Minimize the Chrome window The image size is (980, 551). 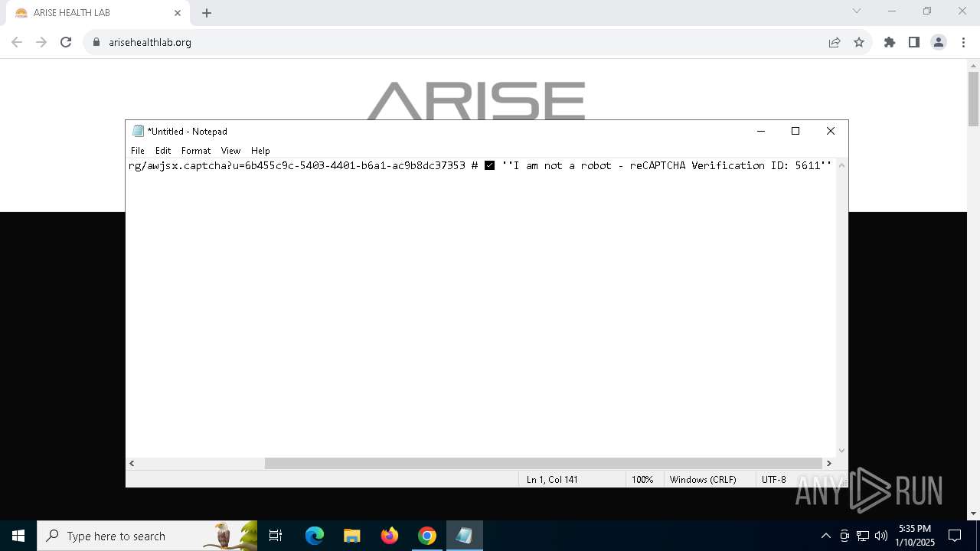tap(892, 11)
